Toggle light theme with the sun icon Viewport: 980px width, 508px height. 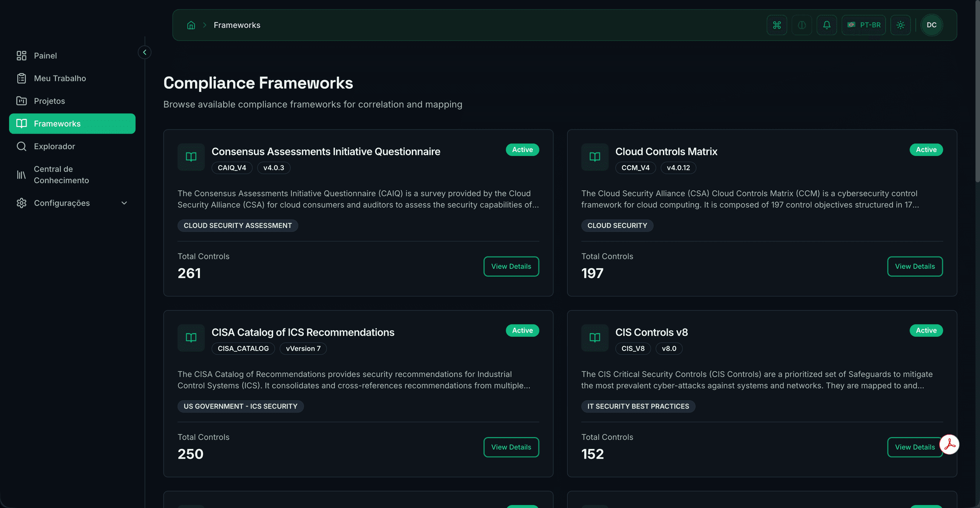coord(900,25)
